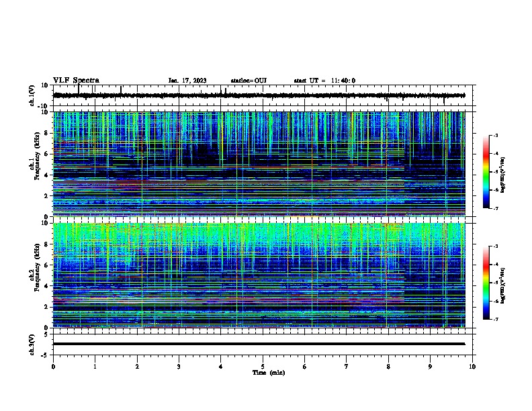Click the "5" tick on ch.3(V) axis
This screenshot has width=532, height=411.
point(46,334)
